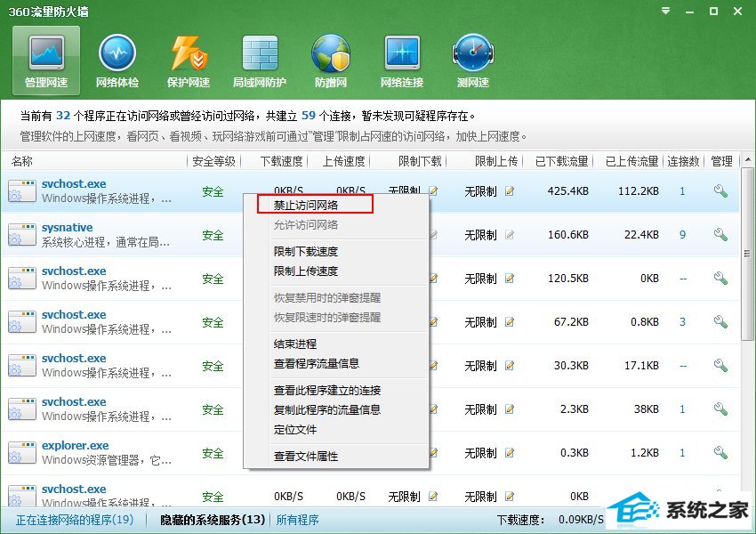Sort by the 已上传流量 column header

[x=632, y=161]
